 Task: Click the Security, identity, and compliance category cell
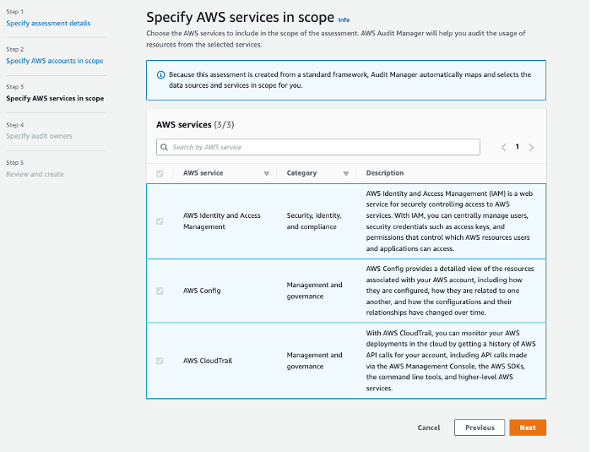click(314, 221)
